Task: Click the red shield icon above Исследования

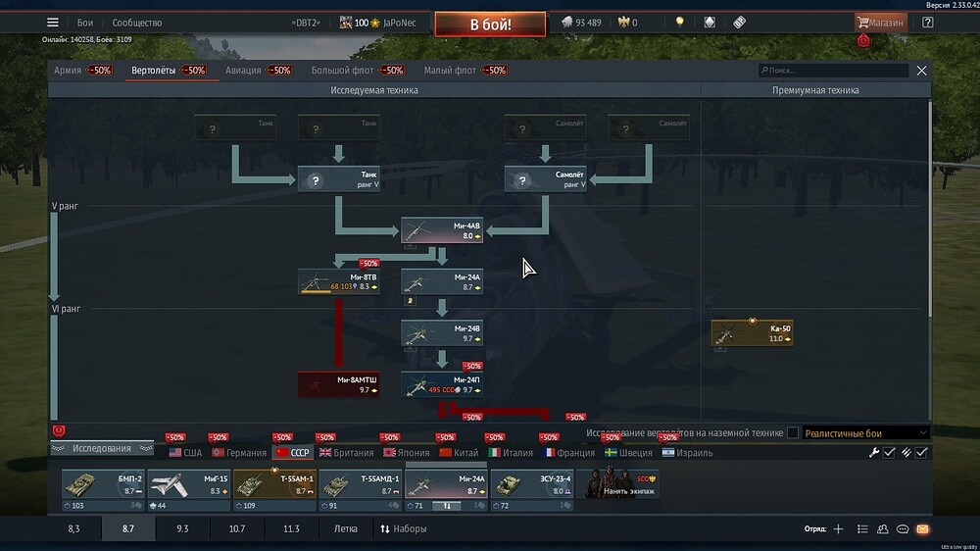Action: 59,431
